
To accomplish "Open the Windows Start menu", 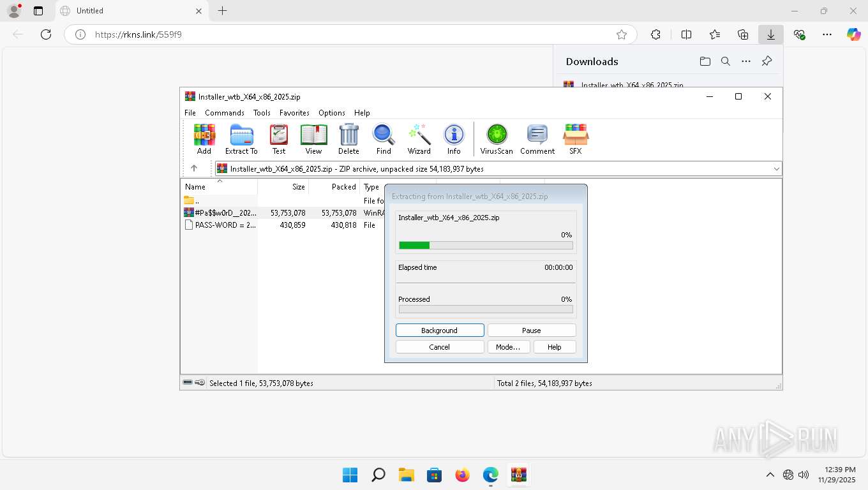I will tap(350, 475).
